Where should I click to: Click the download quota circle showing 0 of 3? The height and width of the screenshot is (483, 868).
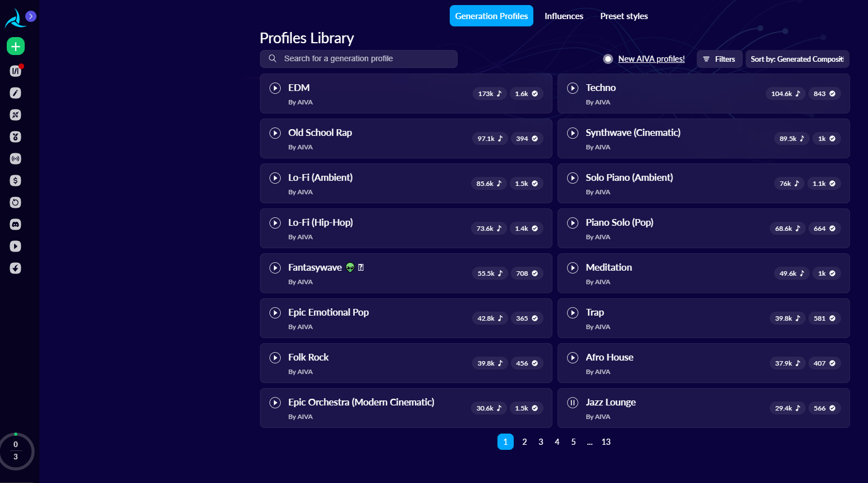pos(16,451)
